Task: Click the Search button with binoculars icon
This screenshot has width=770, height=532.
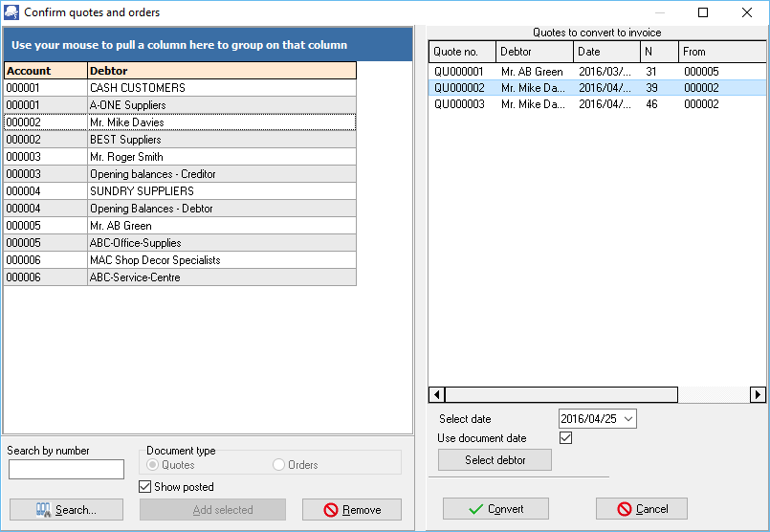Action: [66, 510]
